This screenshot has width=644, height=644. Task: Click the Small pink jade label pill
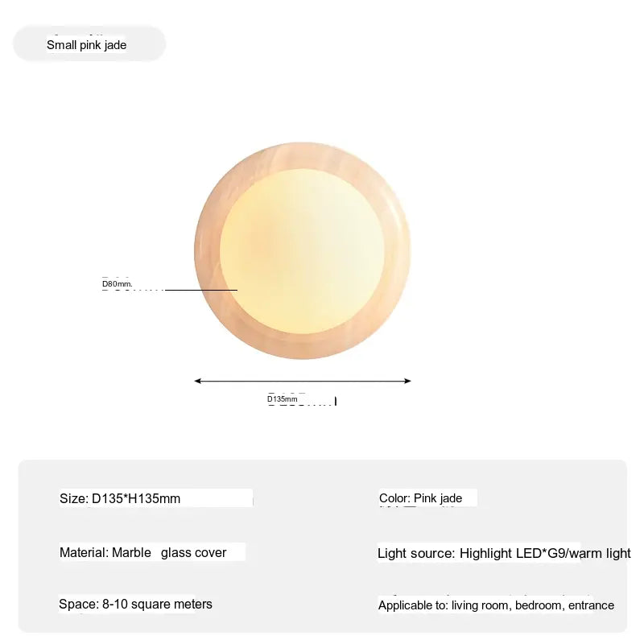point(89,43)
